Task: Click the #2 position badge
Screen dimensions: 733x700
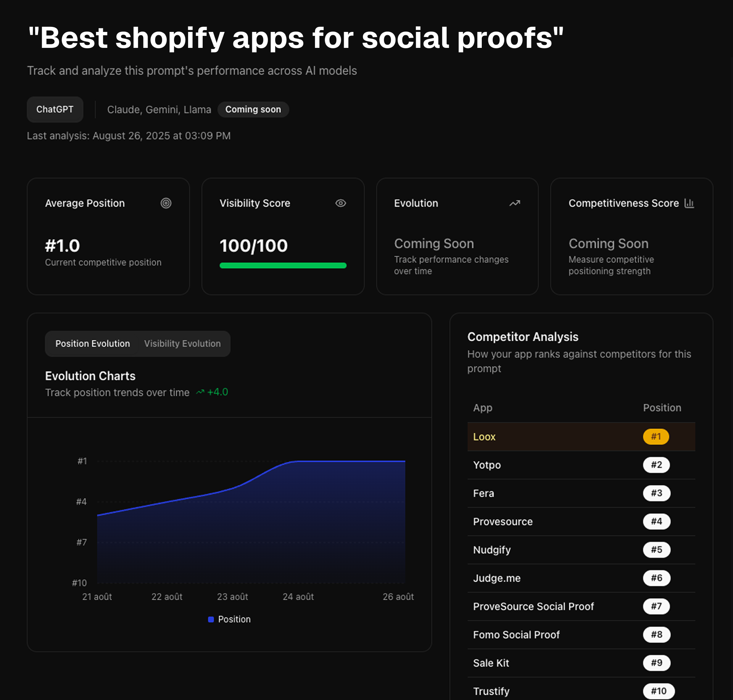Action: pos(656,465)
